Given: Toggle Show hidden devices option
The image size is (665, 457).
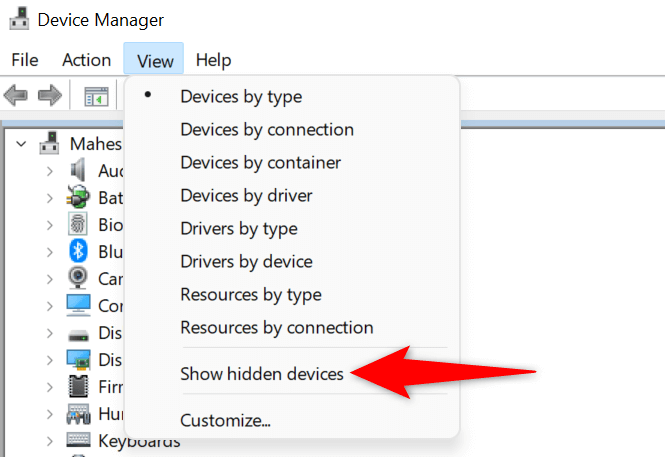Looking at the screenshot, I should [x=262, y=374].
